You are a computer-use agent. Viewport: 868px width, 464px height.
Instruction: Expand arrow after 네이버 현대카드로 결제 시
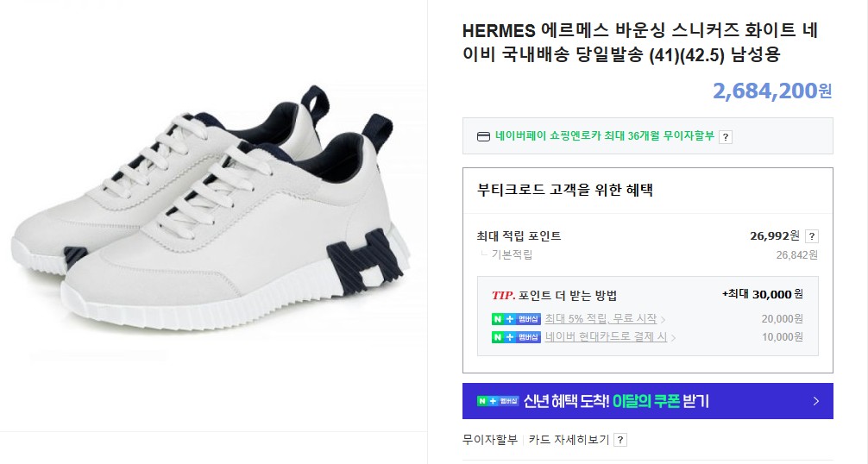tap(673, 337)
